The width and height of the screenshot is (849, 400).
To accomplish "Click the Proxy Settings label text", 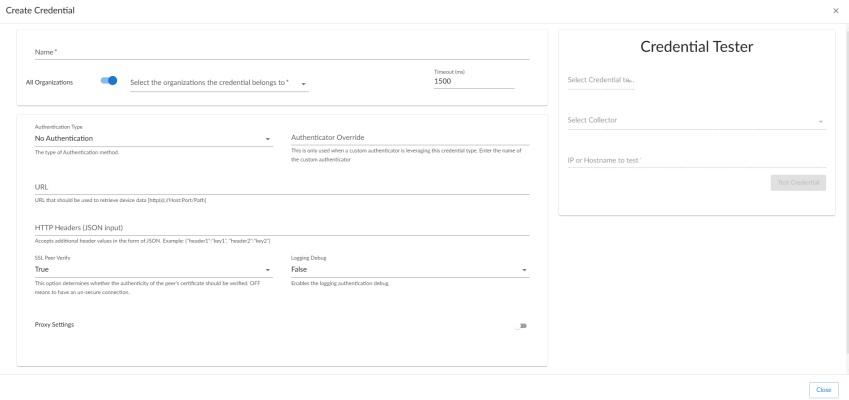I will coord(54,324).
